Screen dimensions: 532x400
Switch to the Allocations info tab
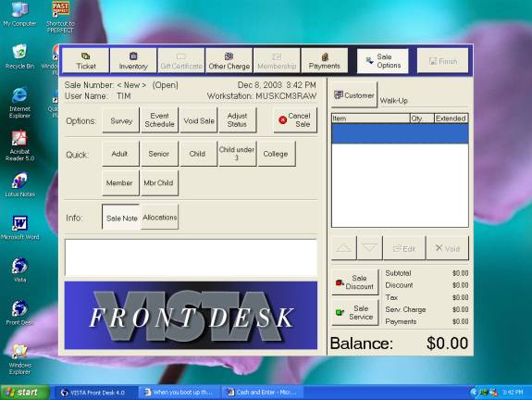[159, 217]
